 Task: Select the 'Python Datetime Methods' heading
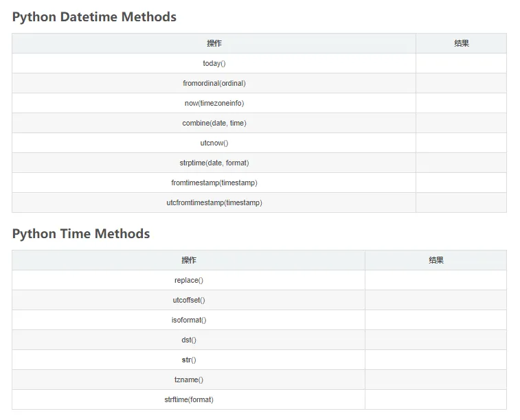click(94, 17)
